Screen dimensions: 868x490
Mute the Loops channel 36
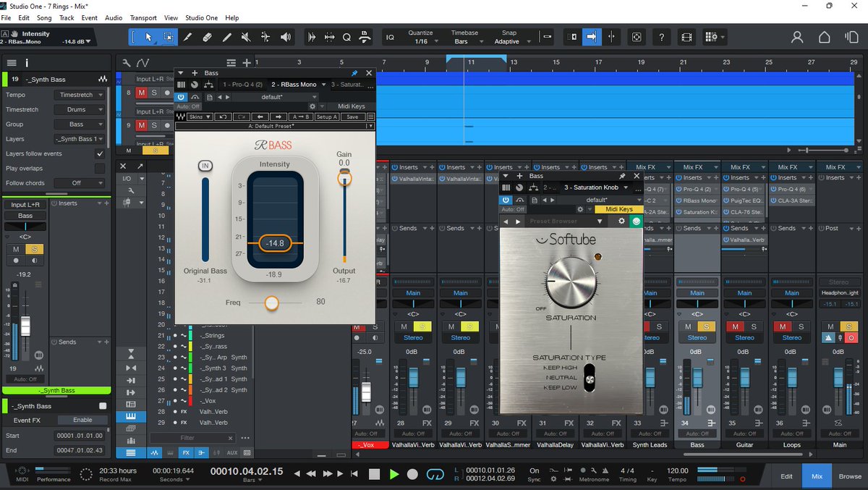point(784,327)
